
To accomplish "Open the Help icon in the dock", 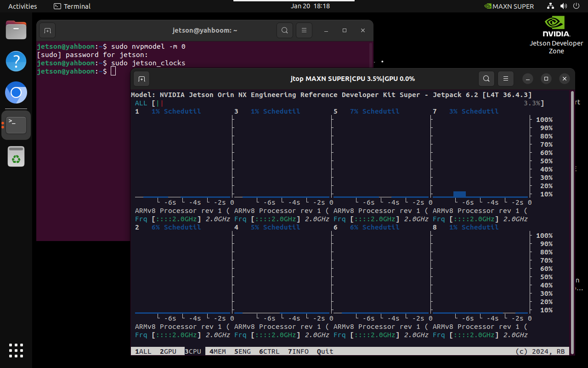I will click(16, 61).
